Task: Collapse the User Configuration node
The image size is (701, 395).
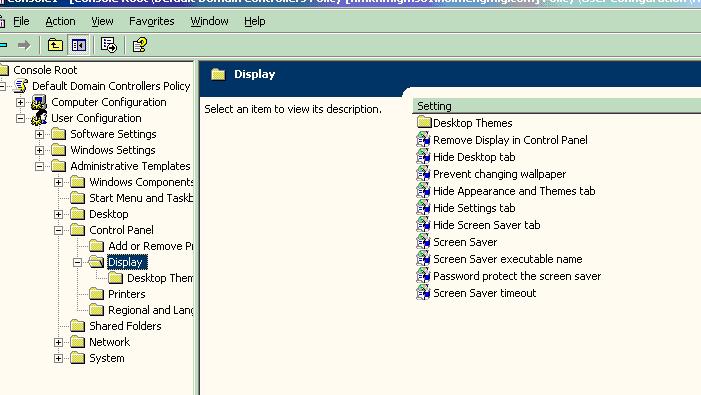Action: 20,118
